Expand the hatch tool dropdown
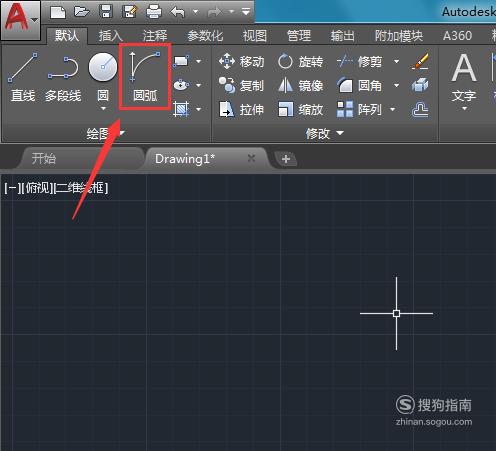 (199, 109)
